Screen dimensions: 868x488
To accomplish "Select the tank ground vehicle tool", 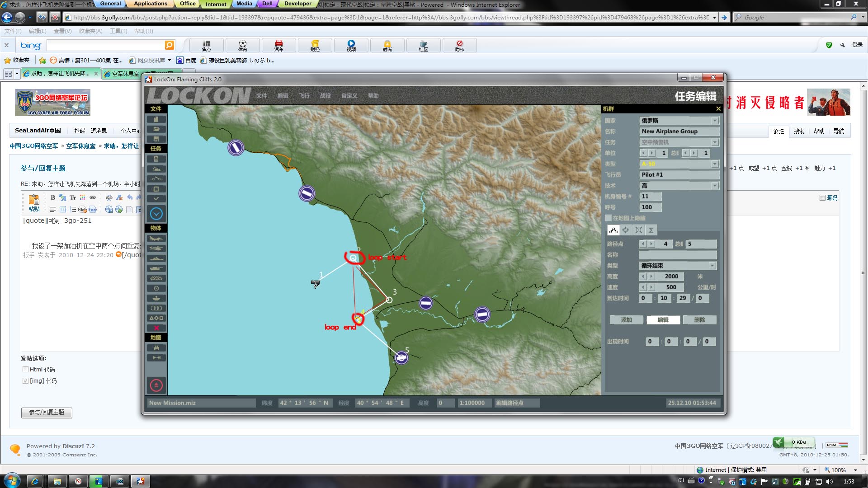I will coord(156,268).
